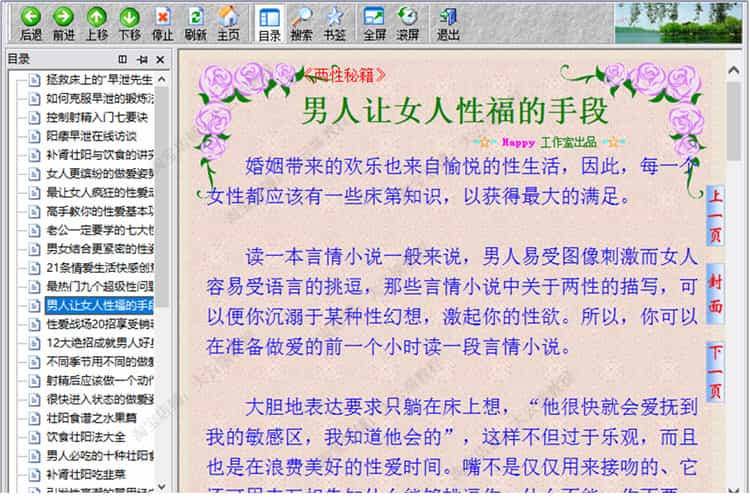Viewport: 750px width, 500px height.
Task: Click the 退出 exit icon
Action: point(448,17)
